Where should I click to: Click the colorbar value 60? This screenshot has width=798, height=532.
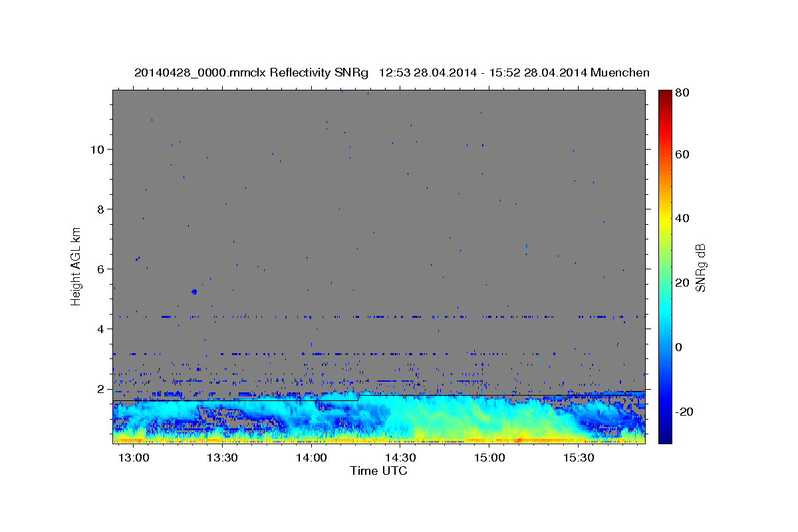(x=684, y=154)
